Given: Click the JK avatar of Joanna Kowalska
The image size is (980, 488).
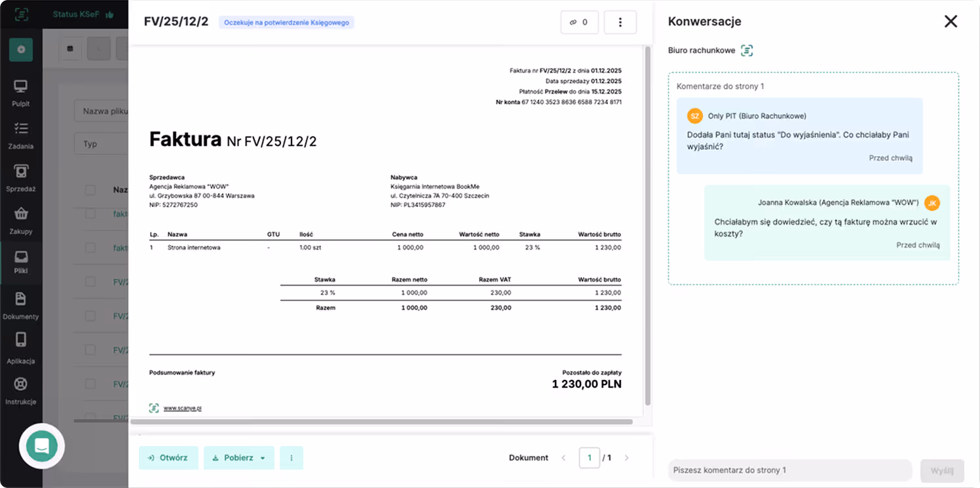Looking at the screenshot, I should pos(932,202).
